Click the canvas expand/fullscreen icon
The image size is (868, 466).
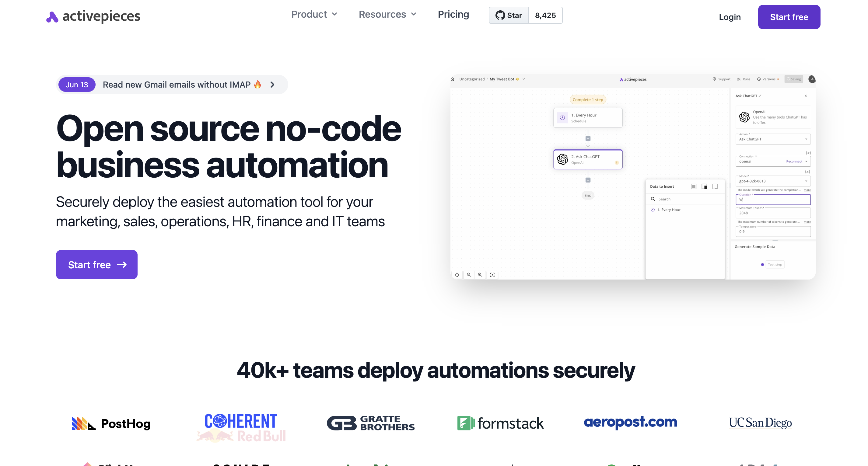coord(492,274)
